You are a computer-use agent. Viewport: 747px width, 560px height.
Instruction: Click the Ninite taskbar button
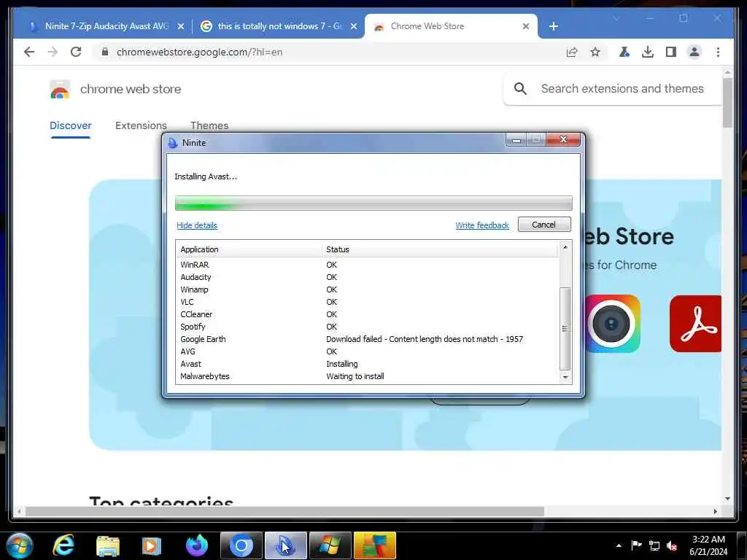click(x=286, y=545)
